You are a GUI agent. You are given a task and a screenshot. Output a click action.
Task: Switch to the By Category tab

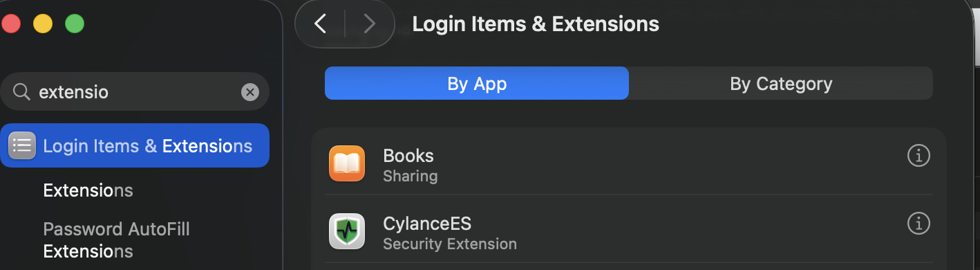pyautogui.click(x=781, y=84)
